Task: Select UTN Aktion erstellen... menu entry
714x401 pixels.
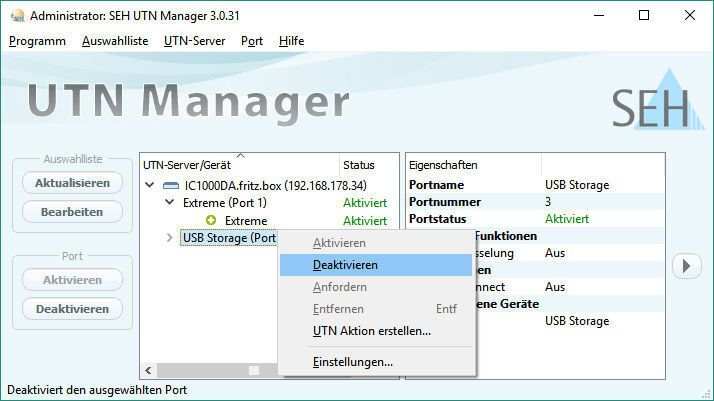Action: (x=376, y=331)
